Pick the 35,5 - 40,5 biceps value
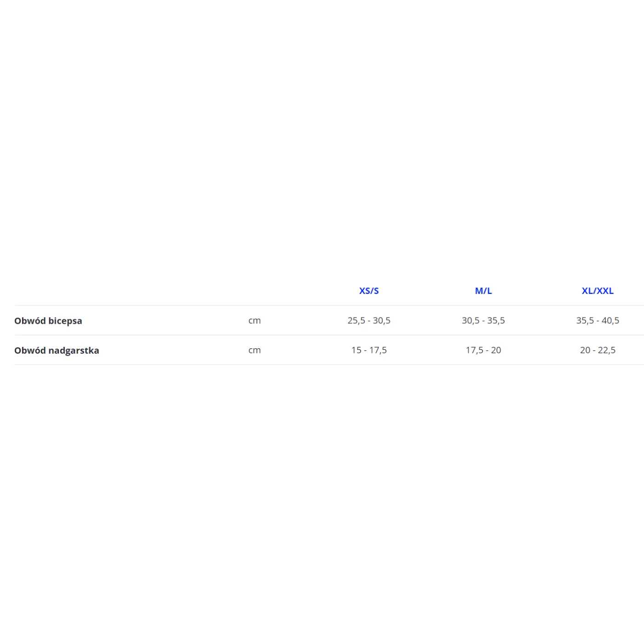Viewport: 644px width, 644px height. point(598,321)
